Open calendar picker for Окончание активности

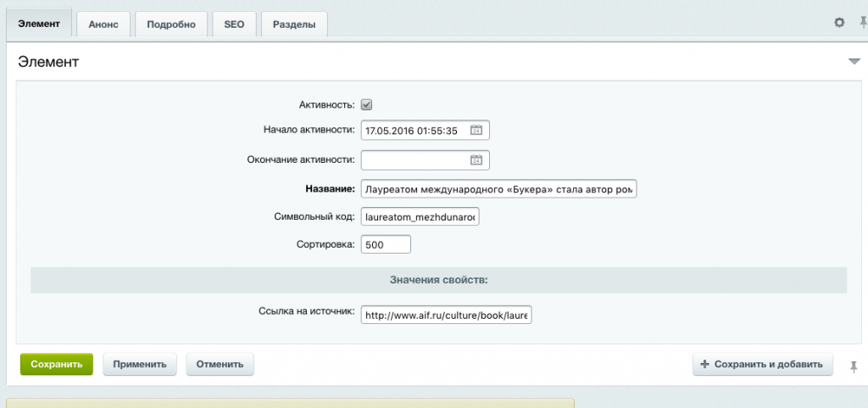[x=476, y=160]
